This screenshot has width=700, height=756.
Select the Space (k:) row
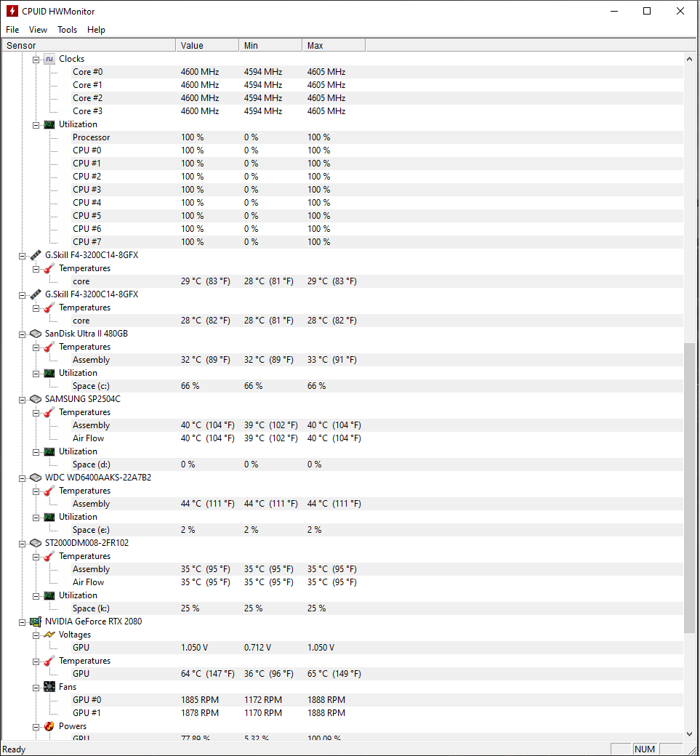377,608
